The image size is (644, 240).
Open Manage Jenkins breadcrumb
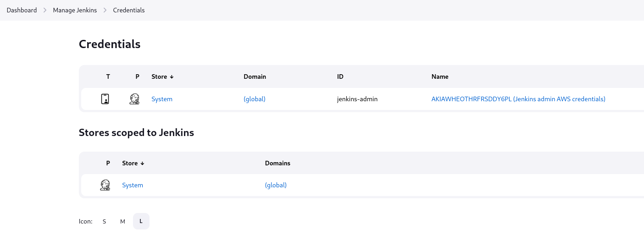(75, 10)
